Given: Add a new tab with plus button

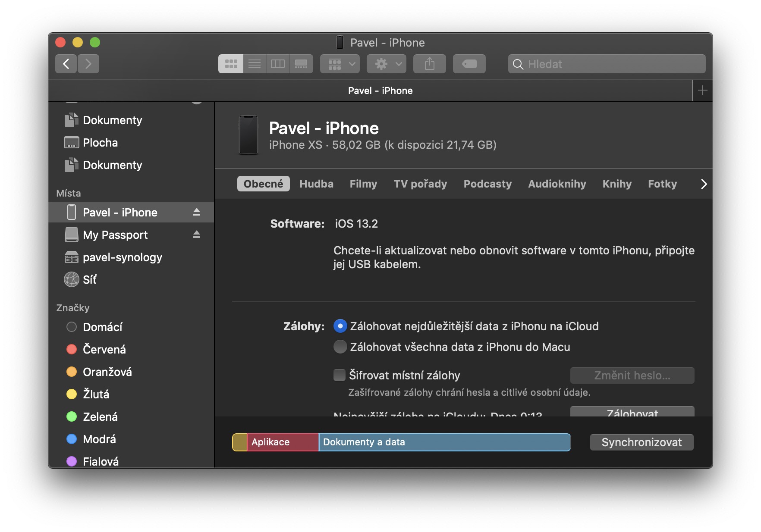Looking at the screenshot, I should click(x=702, y=91).
